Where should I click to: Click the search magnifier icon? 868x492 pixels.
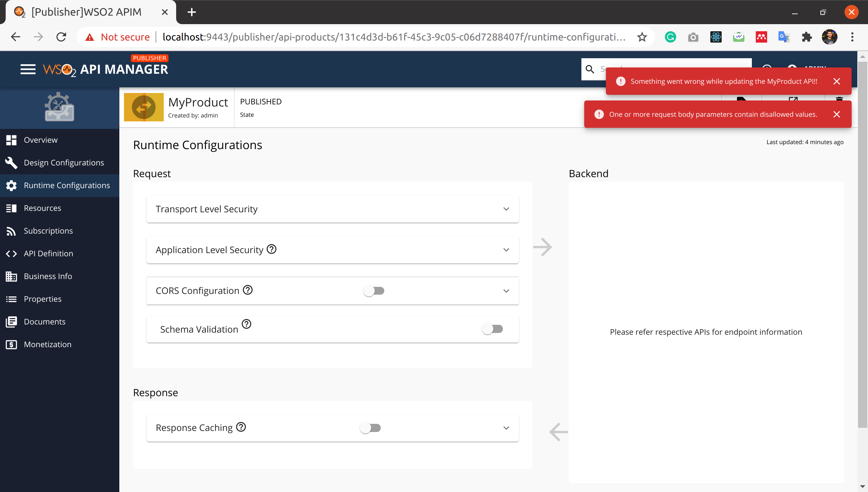(590, 69)
